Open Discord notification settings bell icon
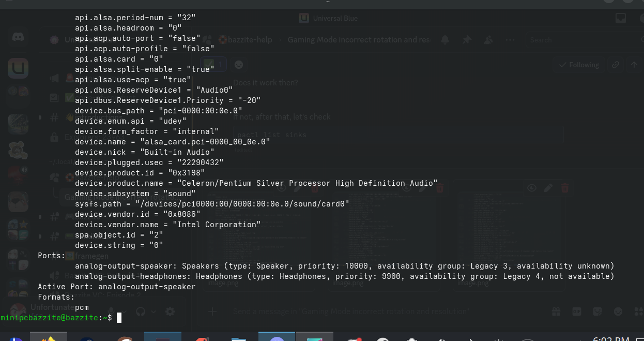 click(444, 40)
